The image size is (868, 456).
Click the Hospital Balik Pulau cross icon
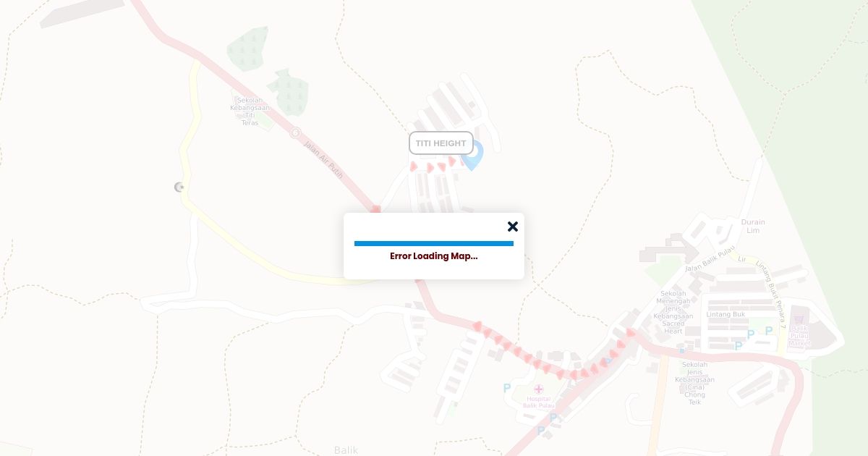pyautogui.click(x=539, y=389)
